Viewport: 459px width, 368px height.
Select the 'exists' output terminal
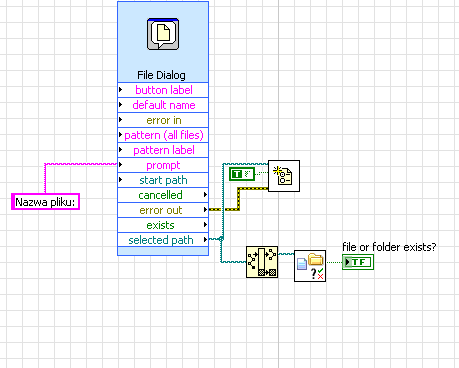(x=163, y=225)
